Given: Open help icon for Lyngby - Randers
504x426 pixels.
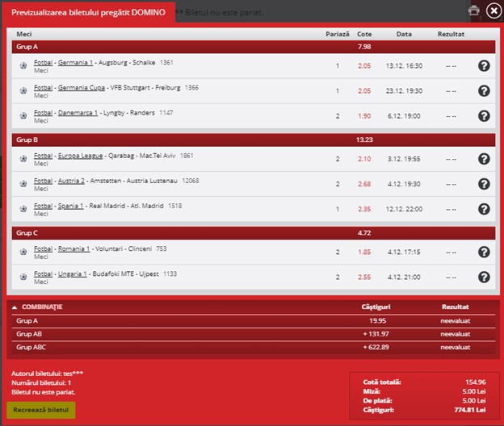Looking at the screenshot, I should (484, 115).
